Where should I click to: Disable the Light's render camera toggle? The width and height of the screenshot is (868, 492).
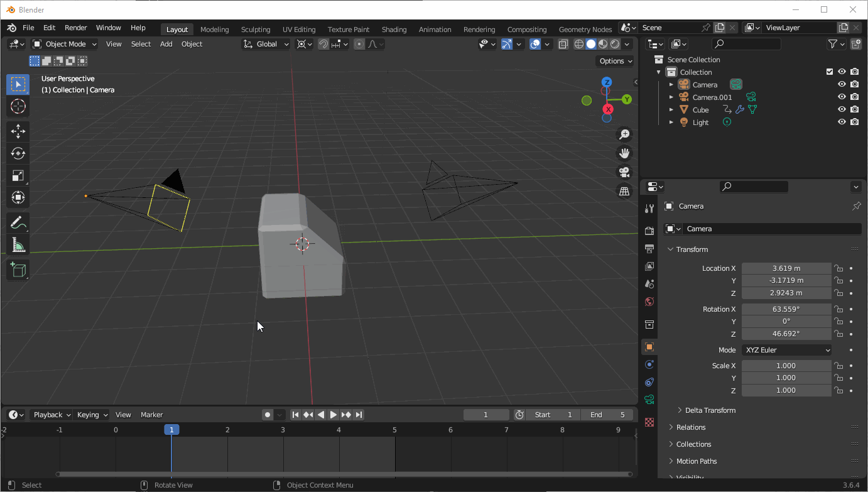(x=854, y=121)
